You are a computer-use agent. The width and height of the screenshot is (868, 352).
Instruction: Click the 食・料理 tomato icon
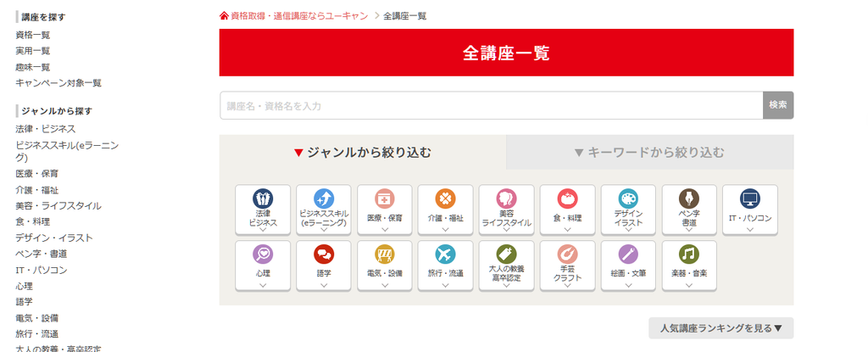coord(567,198)
